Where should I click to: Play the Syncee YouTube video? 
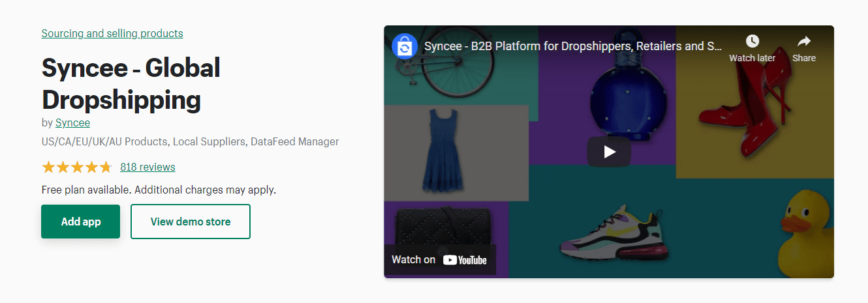(x=609, y=152)
